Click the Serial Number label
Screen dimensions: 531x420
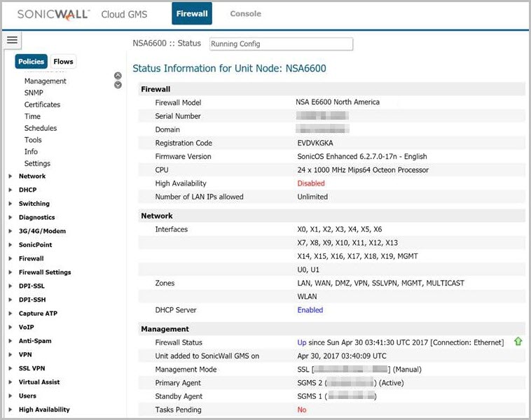pos(178,116)
